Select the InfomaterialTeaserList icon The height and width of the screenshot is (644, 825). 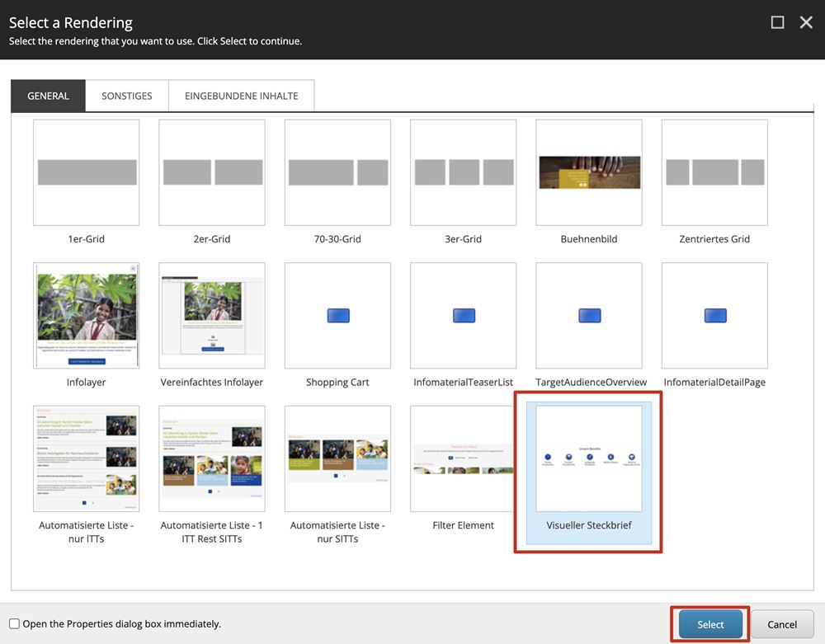click(x=464, y=316)
